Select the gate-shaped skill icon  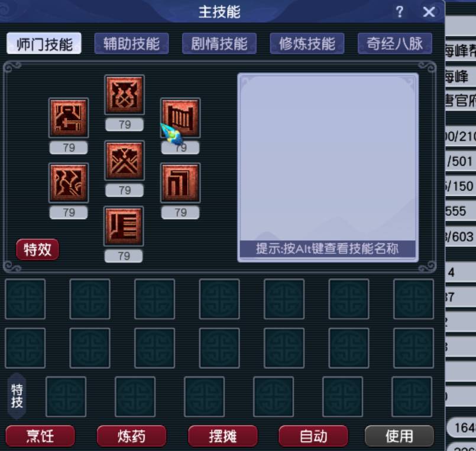coord(180,118)
